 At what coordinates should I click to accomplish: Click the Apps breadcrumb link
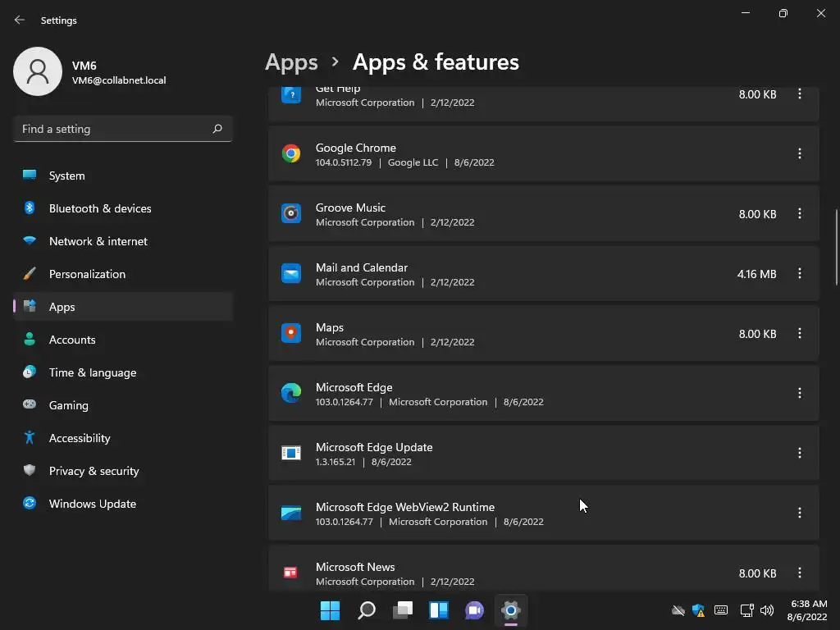(291, 62)
